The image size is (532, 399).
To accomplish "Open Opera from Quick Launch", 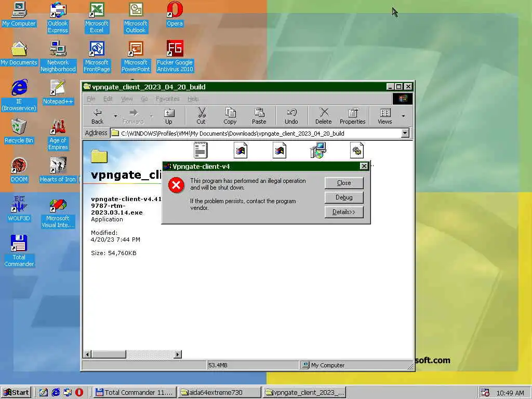I will pyautogui.click(x=79, y=393).
